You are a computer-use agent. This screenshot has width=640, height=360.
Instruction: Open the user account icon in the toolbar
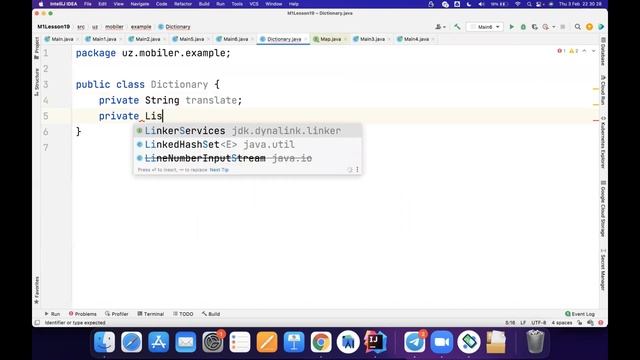(440, 27)
